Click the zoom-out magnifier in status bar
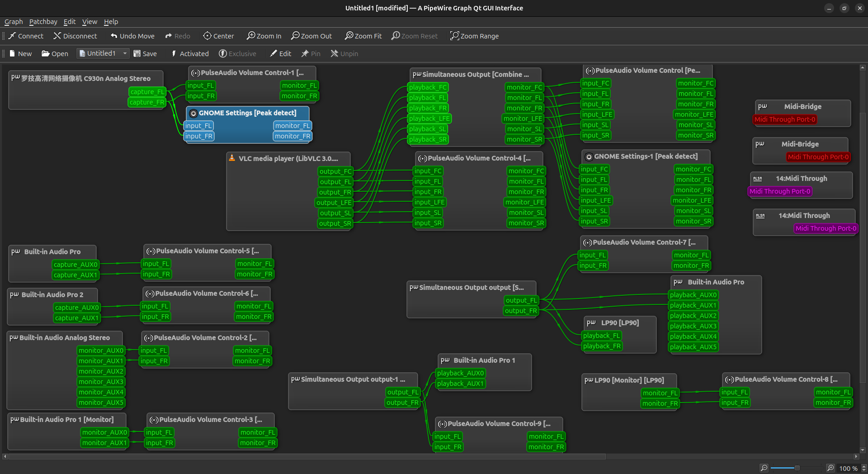Image resolution: width=868 pixels, height=474 pixels. [x=764, y=468]
